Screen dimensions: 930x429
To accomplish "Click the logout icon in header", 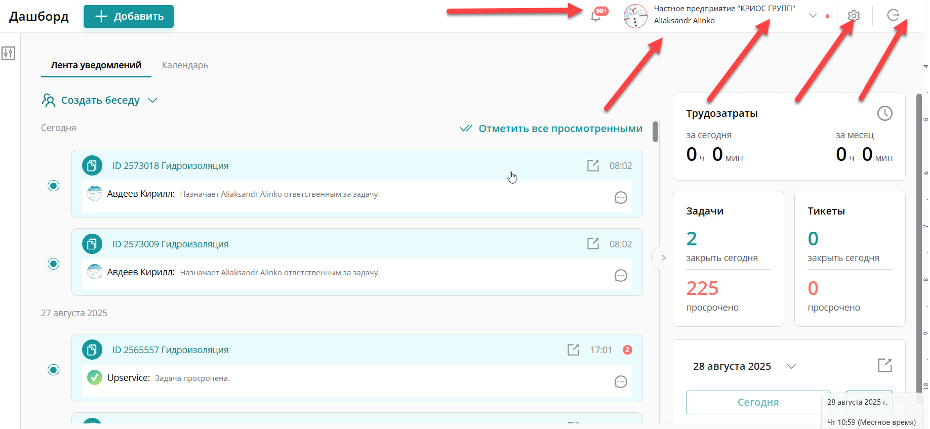I will pyautogui.click(x=893, y=16).
